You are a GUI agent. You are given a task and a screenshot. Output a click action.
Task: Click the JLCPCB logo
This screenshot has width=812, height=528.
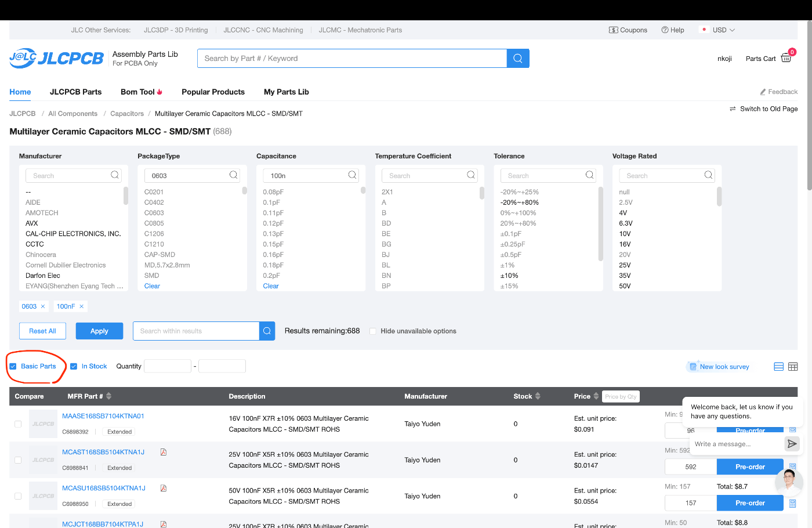tap(56, 58)
